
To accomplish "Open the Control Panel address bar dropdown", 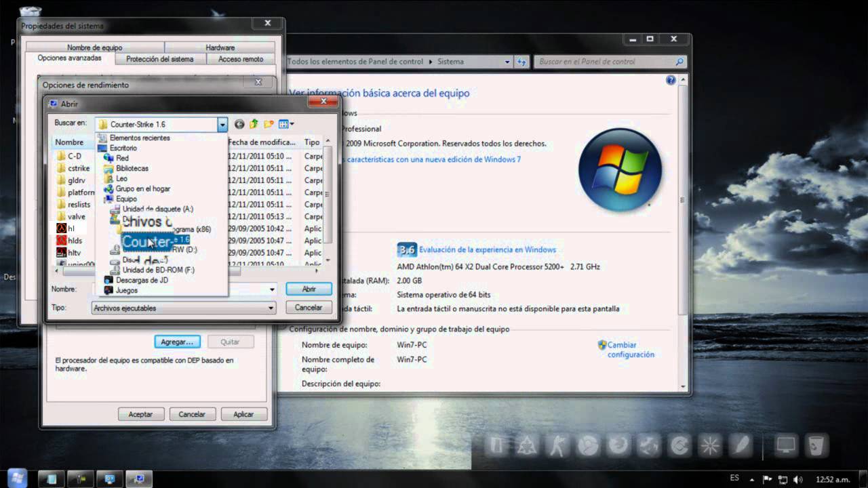I will coord(507,62).
